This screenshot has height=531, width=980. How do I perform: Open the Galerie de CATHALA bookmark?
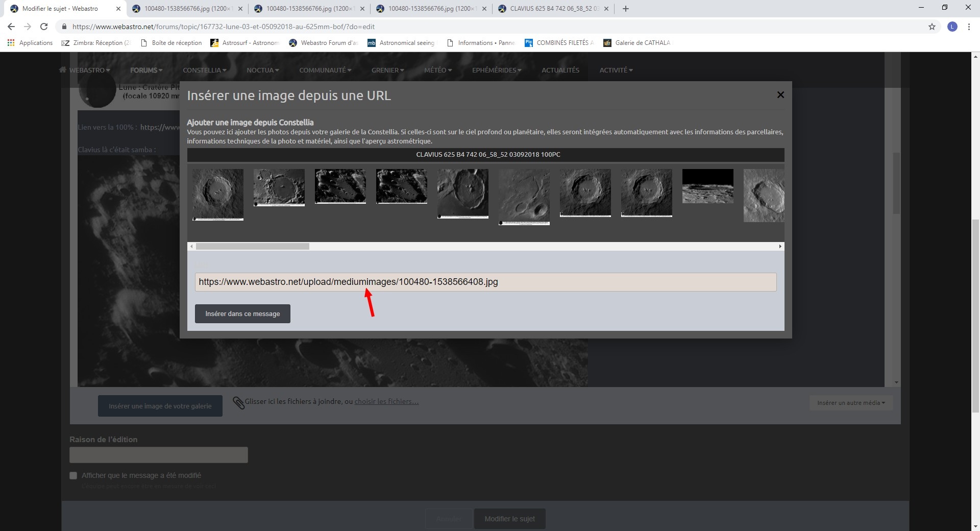pos(637,43)
